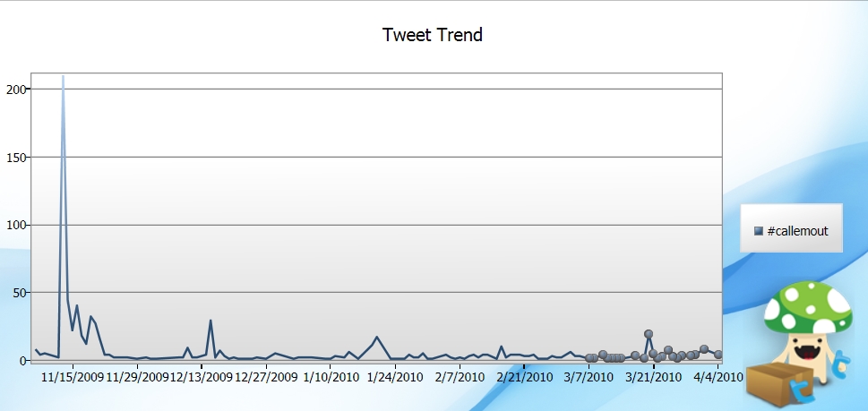Click the 100 value on the vertical axis
This screenshot has width=868, height=411.
(x=17, y=225)
